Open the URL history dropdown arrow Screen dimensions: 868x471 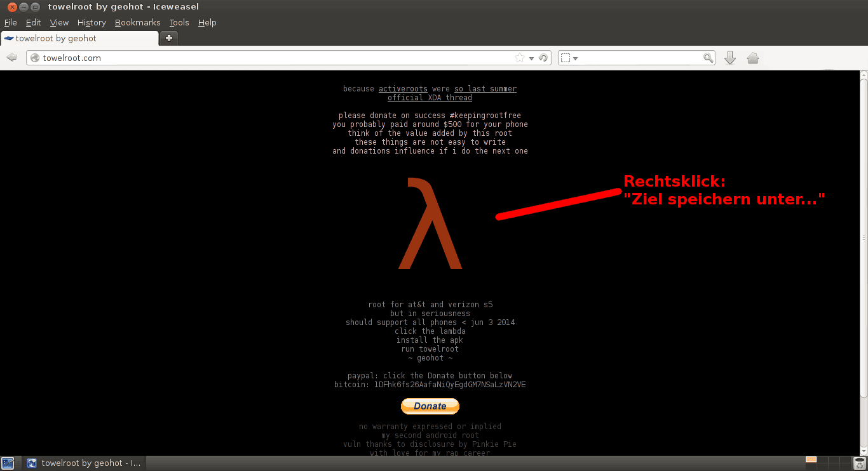531,58
